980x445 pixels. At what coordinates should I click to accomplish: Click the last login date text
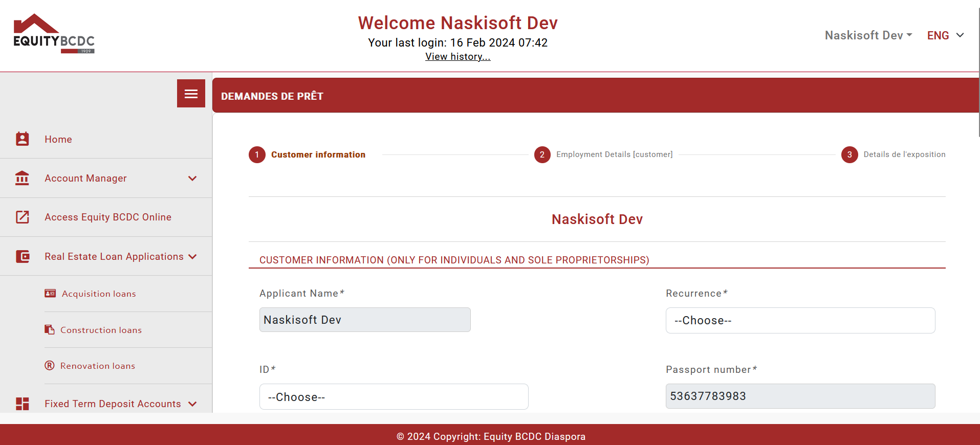tap(458, 42)
